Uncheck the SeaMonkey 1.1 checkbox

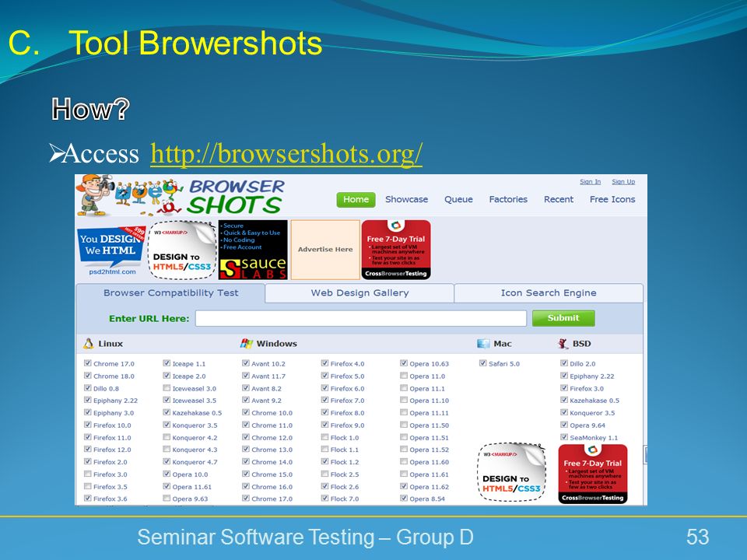pyautogui.click(x=564, y=437)
